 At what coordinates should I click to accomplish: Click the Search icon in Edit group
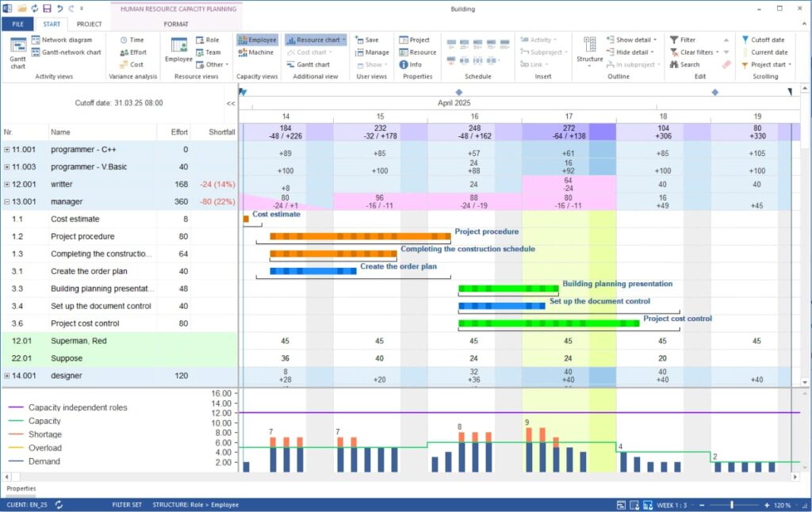(x=683, y=64)
